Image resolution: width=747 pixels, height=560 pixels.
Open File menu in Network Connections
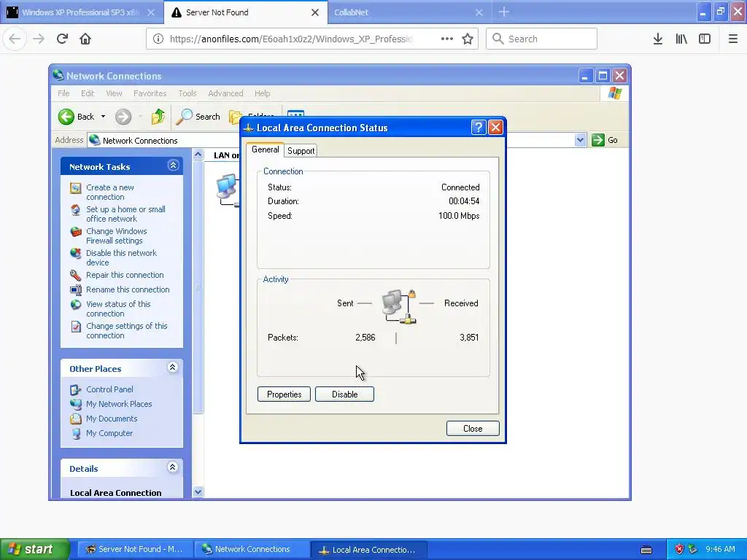click(x=63, y=93)
